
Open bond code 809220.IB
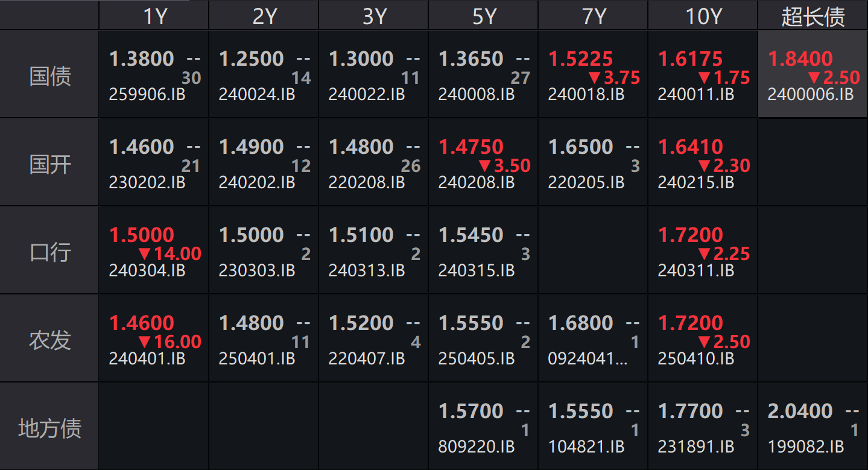click(477, 447)
